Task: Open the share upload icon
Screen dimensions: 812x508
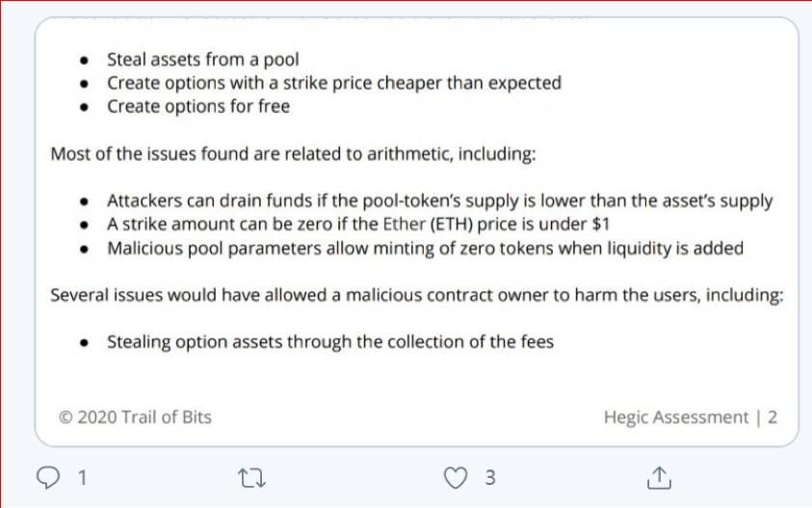Action: pos(659,477)
